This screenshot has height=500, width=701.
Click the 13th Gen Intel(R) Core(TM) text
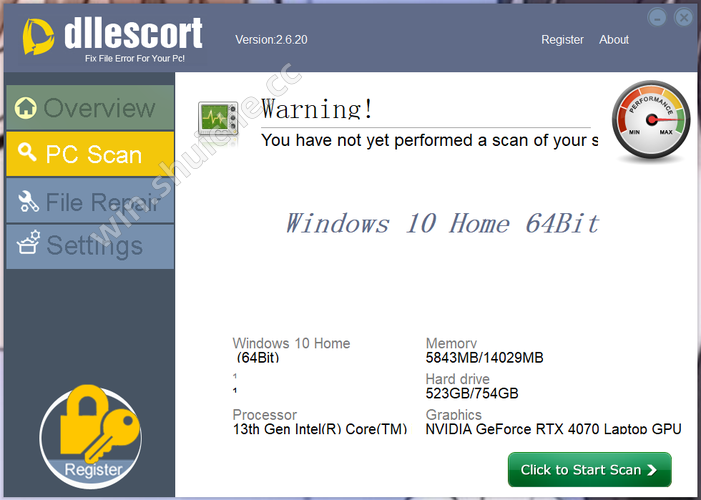click(x=320, y=429)
